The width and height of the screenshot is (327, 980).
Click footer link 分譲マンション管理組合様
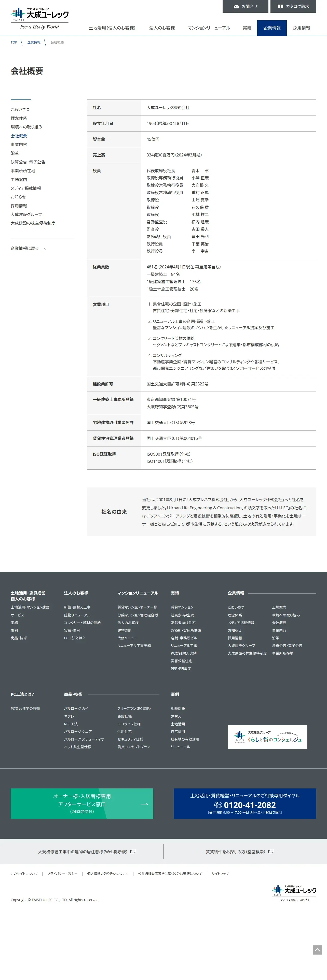pos(138,615)
